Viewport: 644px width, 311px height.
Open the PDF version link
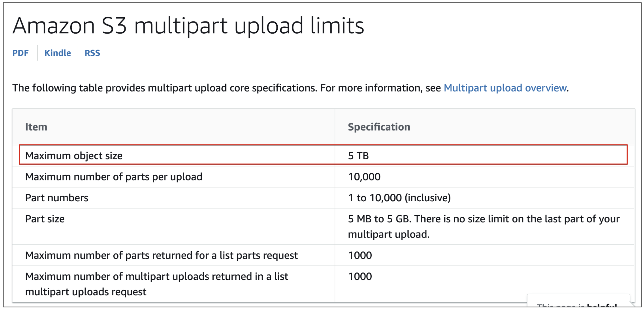click(20, 53)
